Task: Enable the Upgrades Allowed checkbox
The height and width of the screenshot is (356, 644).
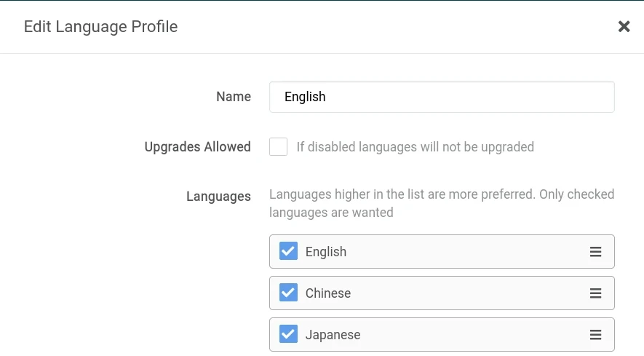Action: coord(278,147)
